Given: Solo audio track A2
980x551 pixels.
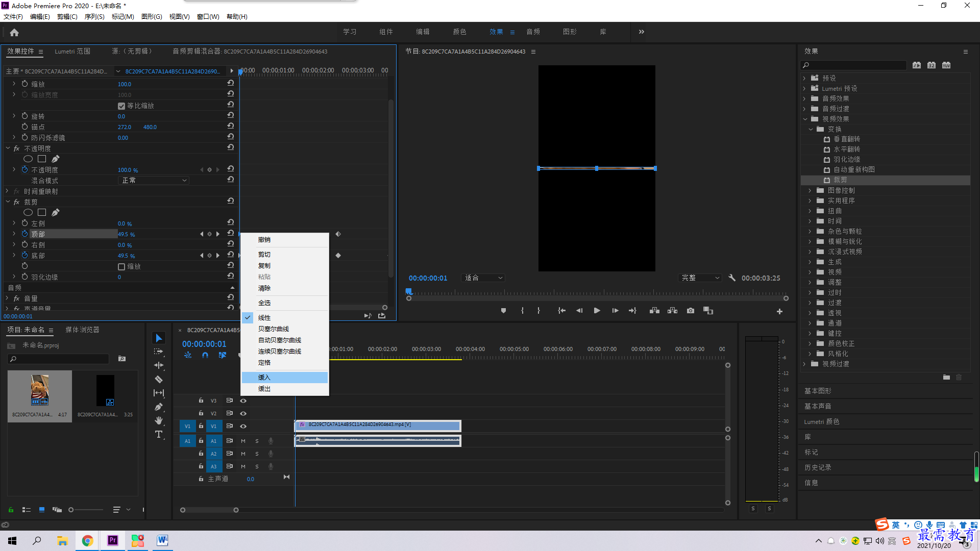Looking at the screenshot, I should tap(257, 454).
